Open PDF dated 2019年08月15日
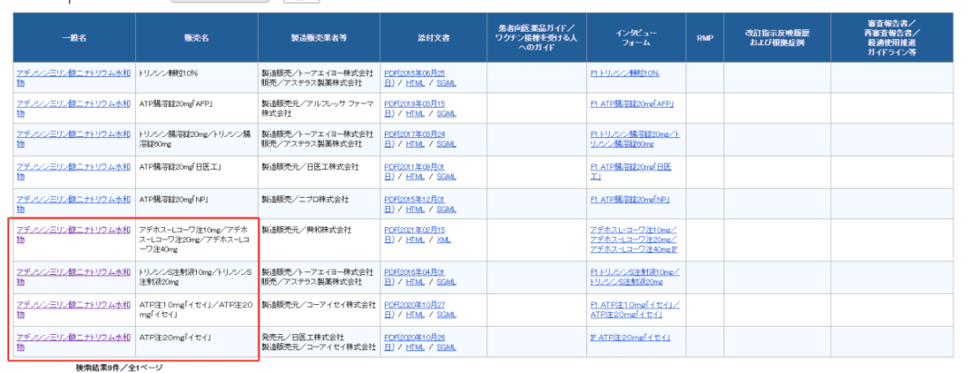The image size is (980, 373). [415, 109]
